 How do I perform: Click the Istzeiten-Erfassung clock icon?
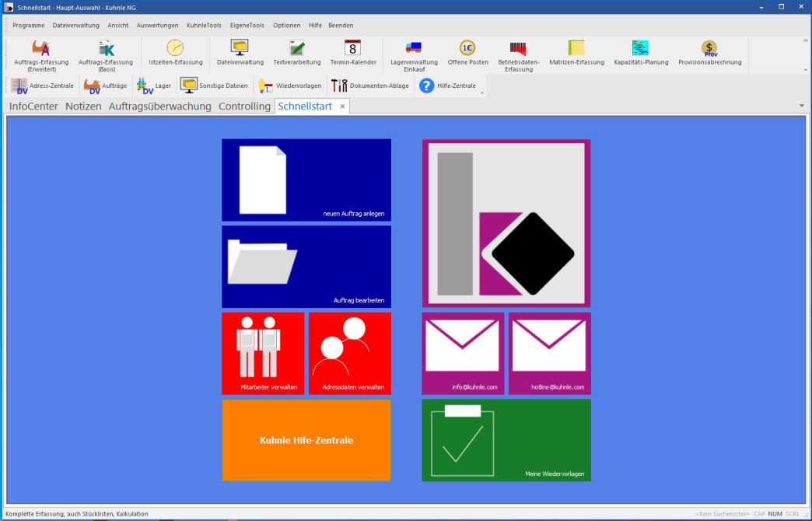(175, 48)
